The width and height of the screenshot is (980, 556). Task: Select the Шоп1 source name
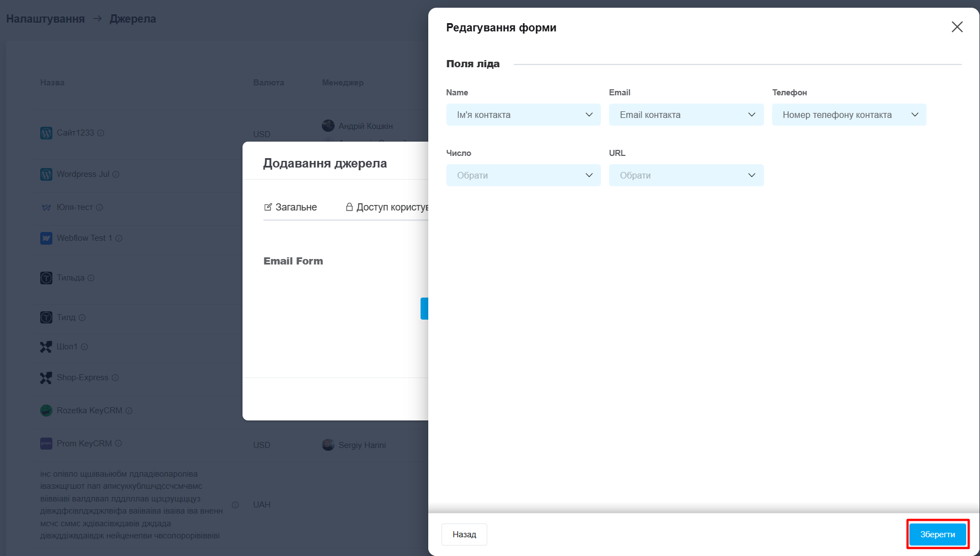pyautogui.click(x=67, y=347)
